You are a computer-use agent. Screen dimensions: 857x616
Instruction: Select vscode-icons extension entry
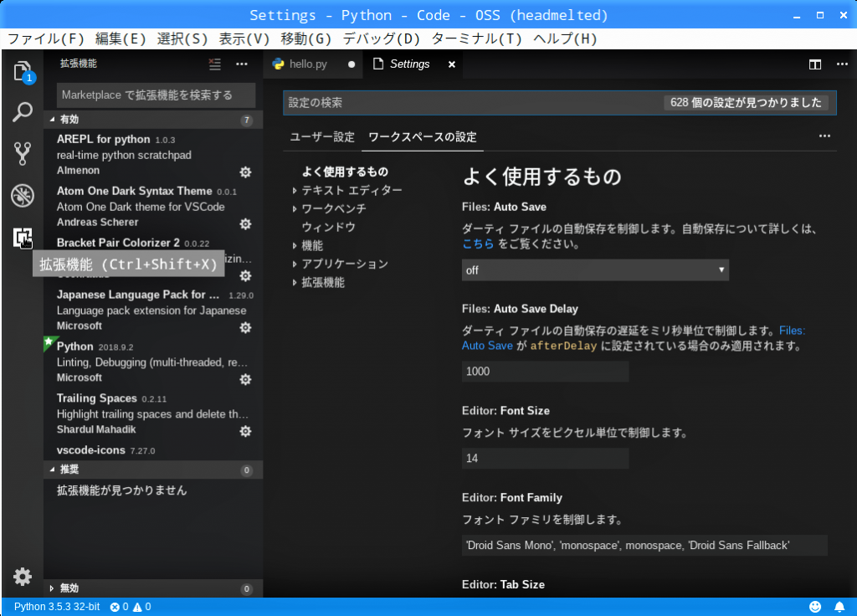[153, 450]
